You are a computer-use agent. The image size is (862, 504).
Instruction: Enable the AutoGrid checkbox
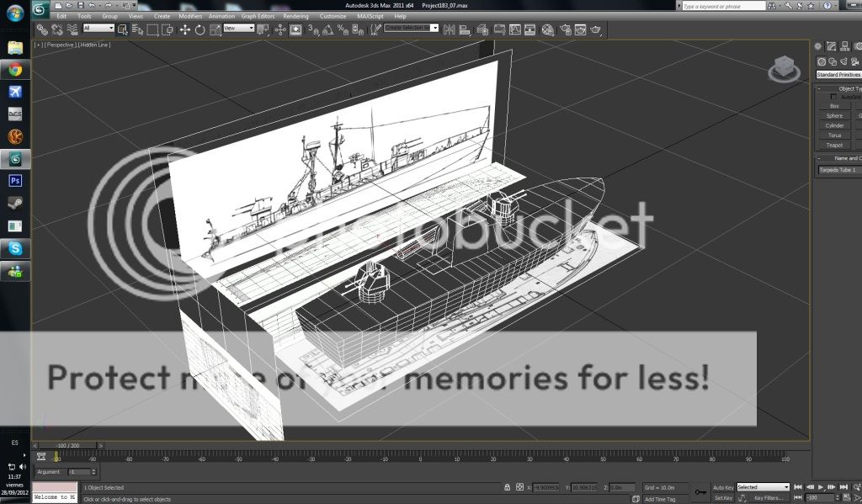pos(833,97)
